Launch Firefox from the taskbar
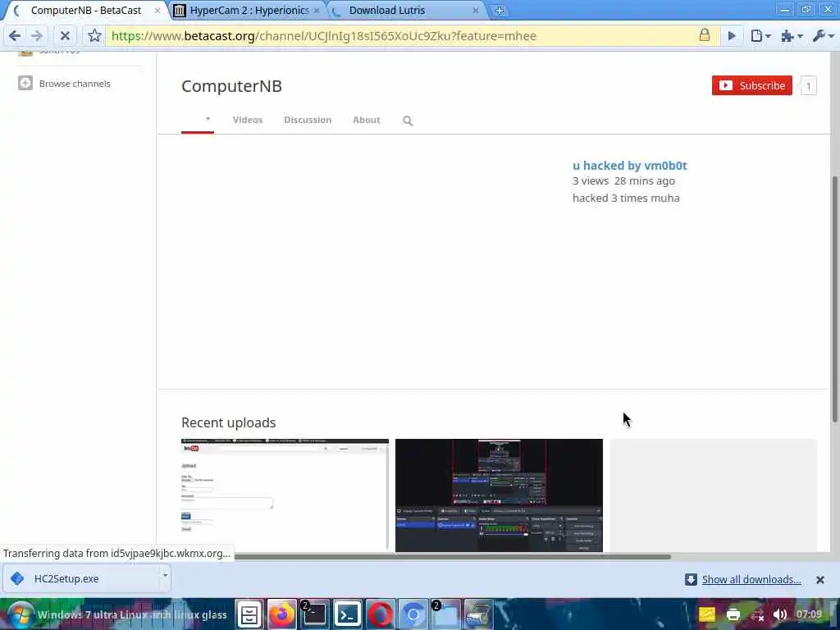 (x=282, y=614)
